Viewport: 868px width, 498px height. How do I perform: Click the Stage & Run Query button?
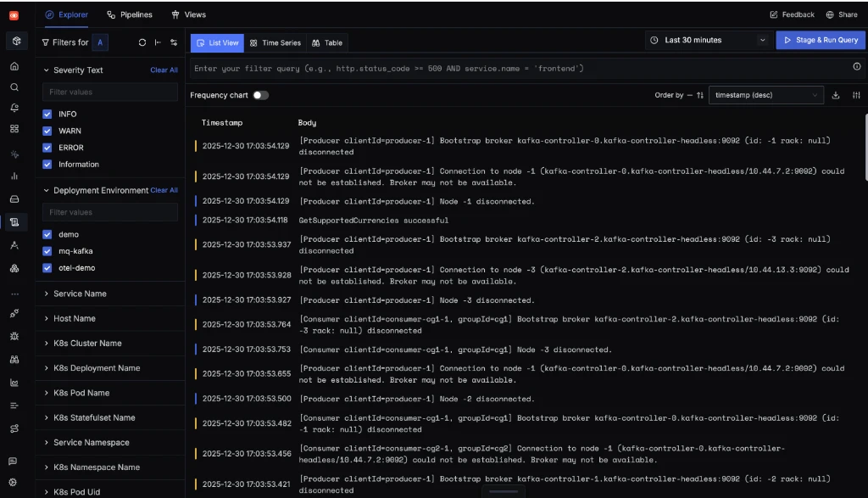click(821, 40)
